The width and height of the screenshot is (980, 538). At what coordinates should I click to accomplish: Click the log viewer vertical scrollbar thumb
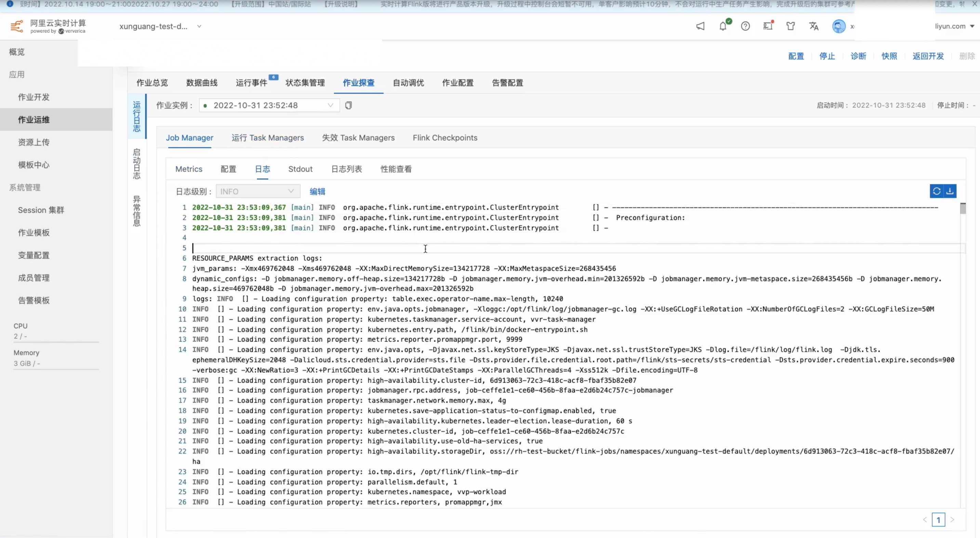point(963,209)
